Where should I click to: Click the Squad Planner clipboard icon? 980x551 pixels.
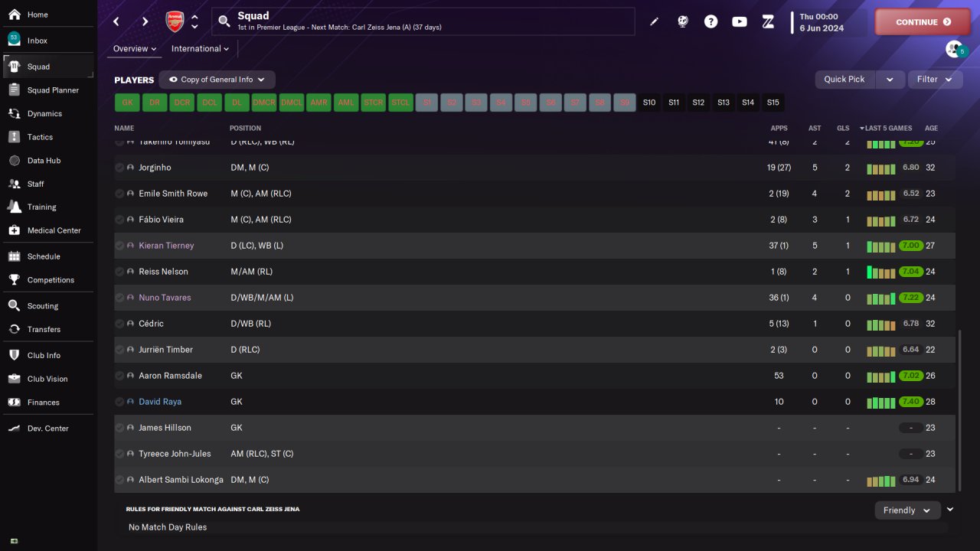point(14,90)
